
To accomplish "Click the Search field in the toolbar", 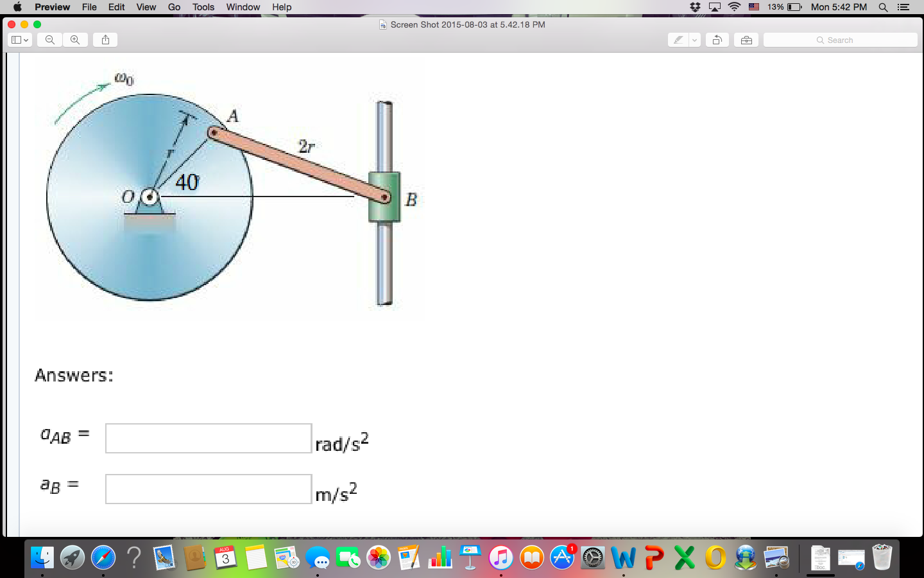I will [841, 40].
